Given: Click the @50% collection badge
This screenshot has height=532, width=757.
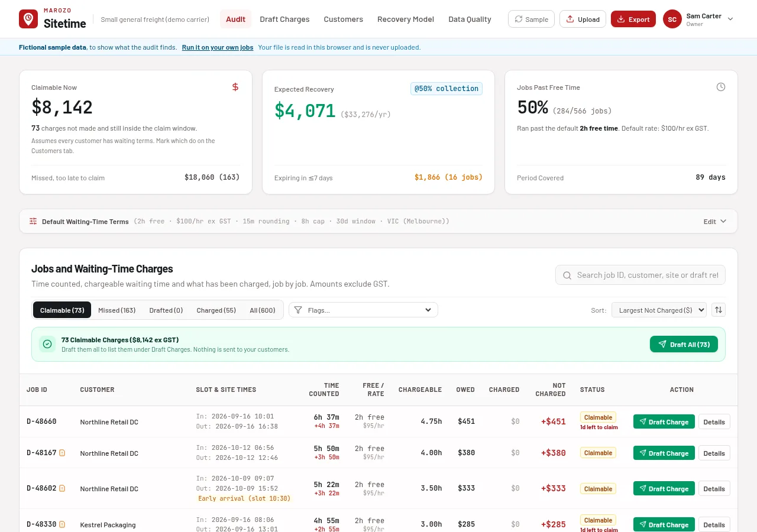Looking at the screenshot, I should tap(447, 89).
